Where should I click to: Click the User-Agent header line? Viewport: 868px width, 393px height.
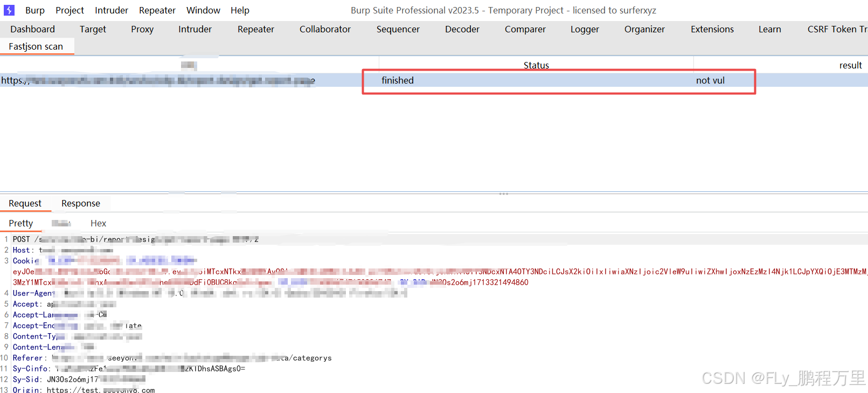[x=210, y=293]
